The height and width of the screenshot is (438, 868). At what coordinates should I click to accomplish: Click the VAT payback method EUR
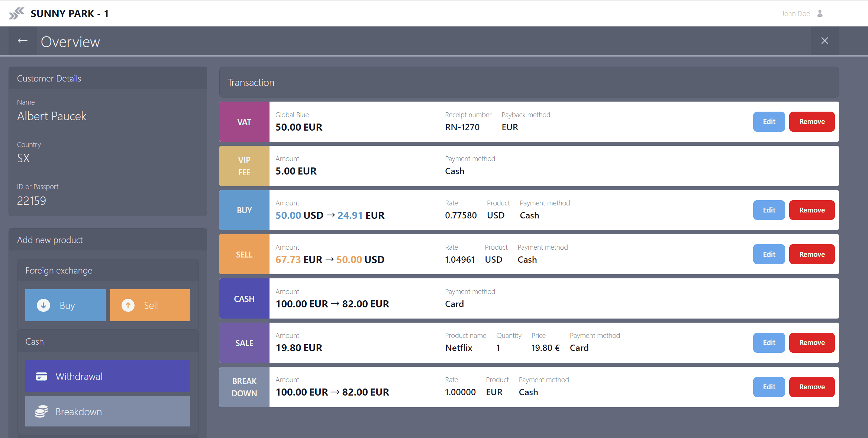[510, 127]
